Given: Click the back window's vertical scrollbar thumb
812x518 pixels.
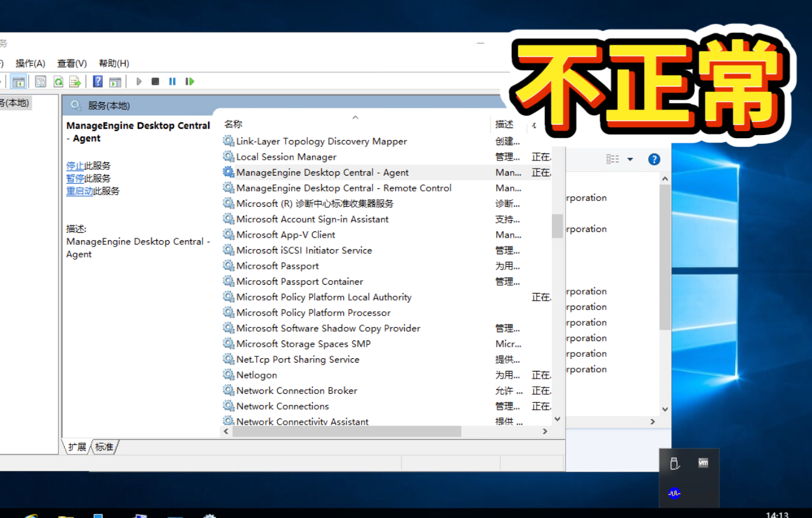Looking at the screenshot, I should 665,257.
